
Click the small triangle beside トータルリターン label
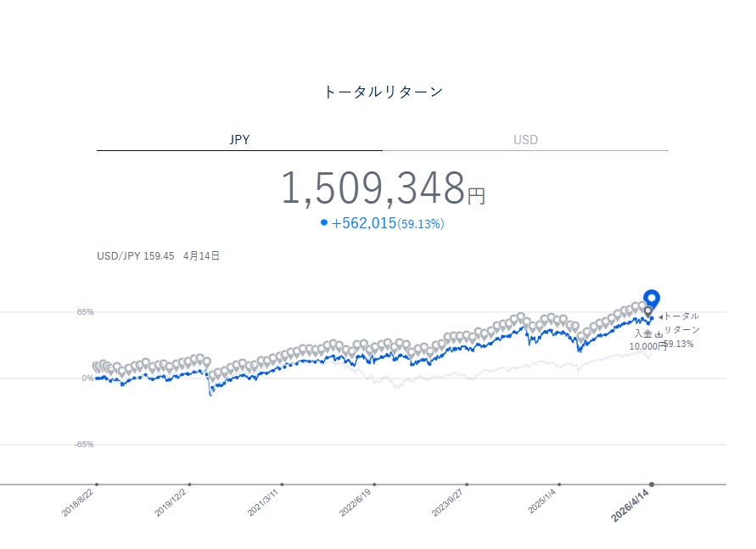point(661,317)
